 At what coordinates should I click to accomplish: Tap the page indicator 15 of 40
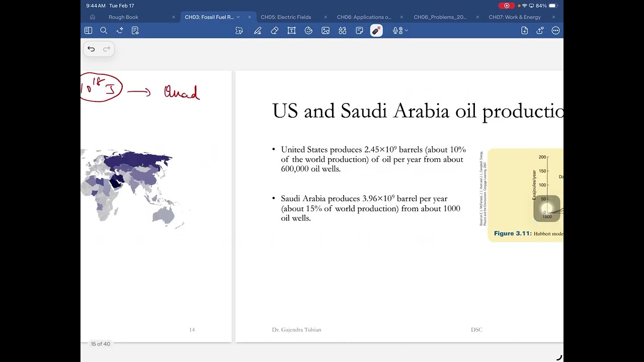(x=100, y=344)
